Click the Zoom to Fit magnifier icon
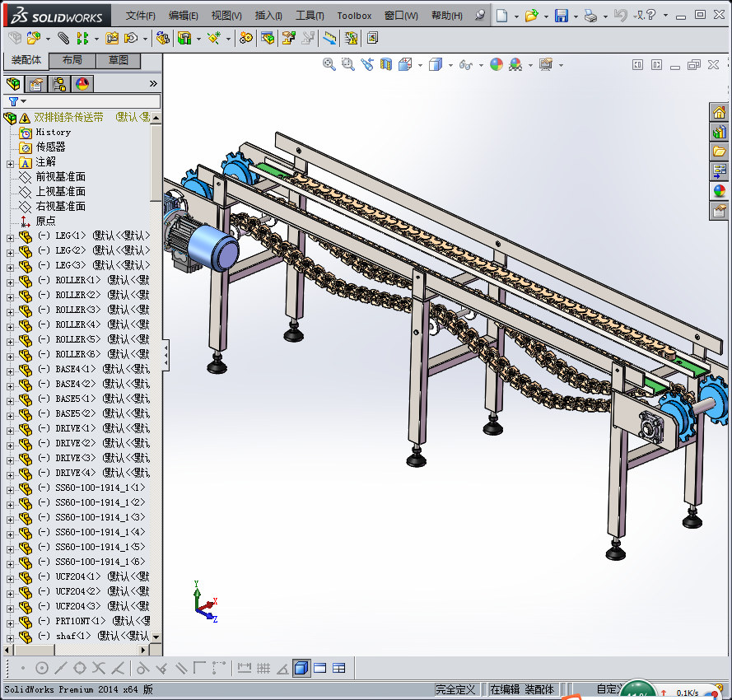 329,64
